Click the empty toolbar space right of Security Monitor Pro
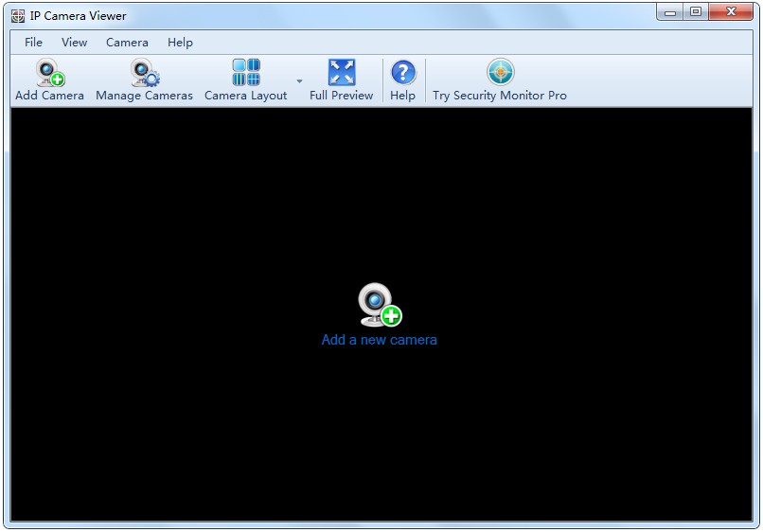This screenshot has height=532, width=763. click(663, 80)
